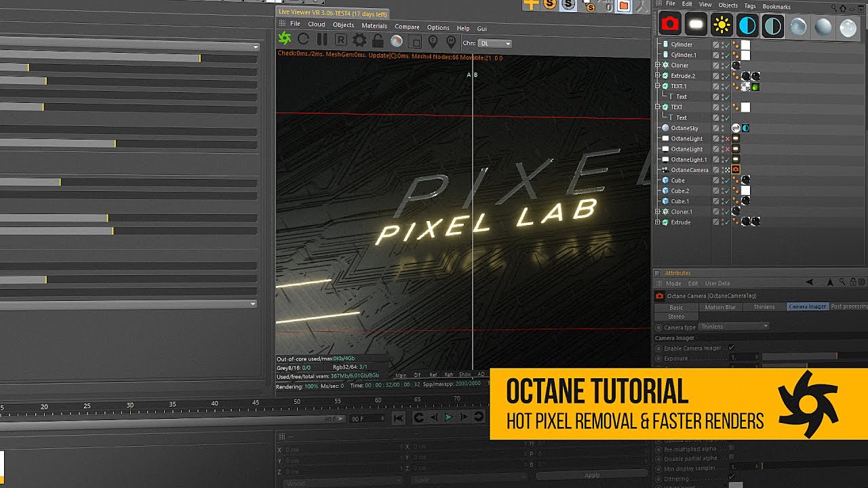Enable the Pre-multiplied alpha checkbox
This screenshot has width=868, height=488.
point(732,448)
